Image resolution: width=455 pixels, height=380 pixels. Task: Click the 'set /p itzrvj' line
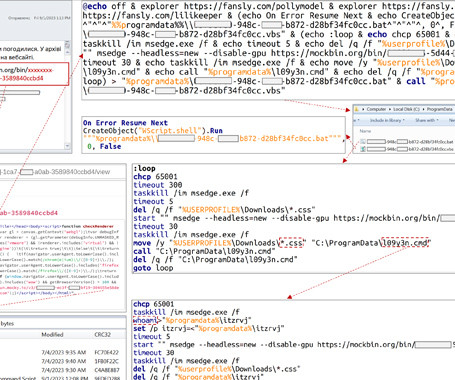[209, 328]
